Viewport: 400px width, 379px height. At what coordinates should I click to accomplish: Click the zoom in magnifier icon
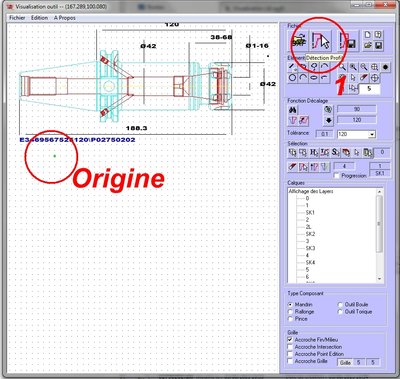point(353,67)
